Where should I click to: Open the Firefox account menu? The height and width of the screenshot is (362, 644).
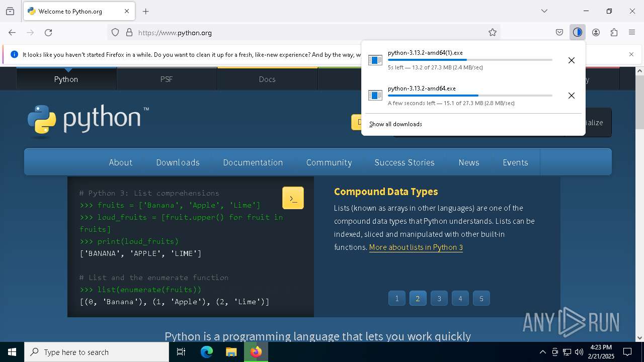coord(596,33)
